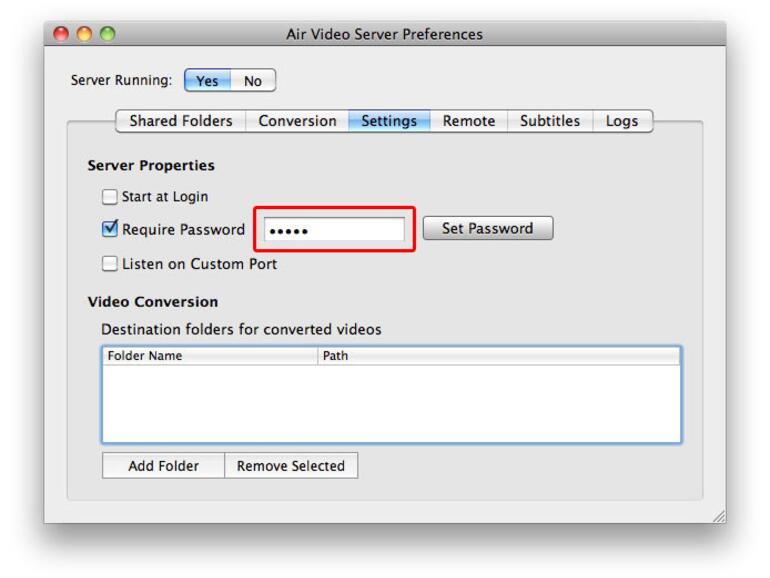This screenshot has height=578, width=770.
Task: Select the Settings tab
Action: [x=389, y=121]
